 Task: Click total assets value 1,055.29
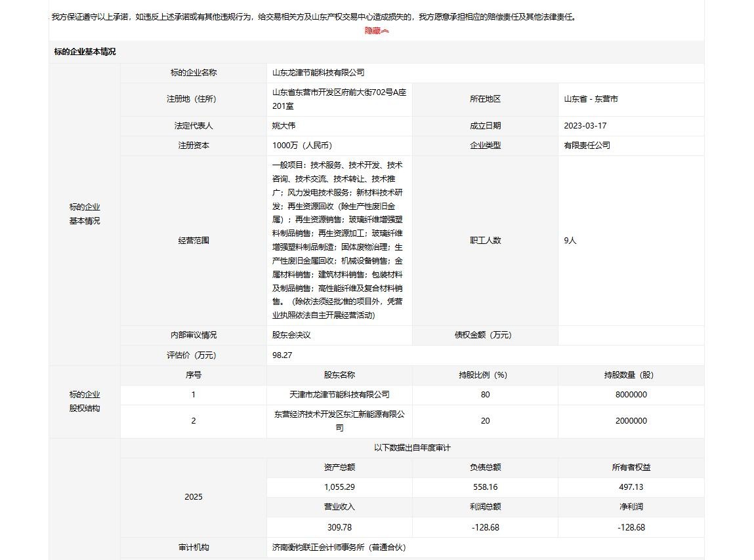339,487
